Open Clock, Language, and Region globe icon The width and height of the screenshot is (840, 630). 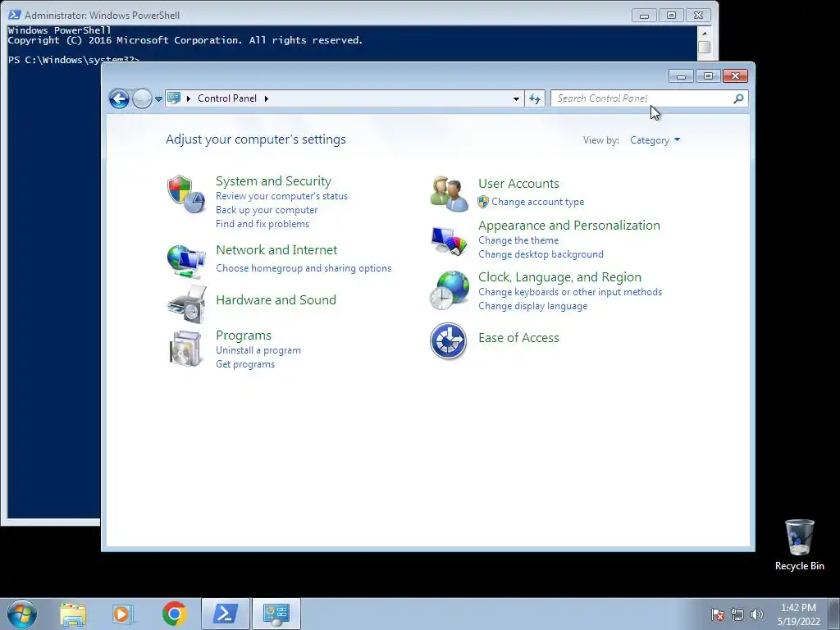pyautogui.click(x=449, y=290)
